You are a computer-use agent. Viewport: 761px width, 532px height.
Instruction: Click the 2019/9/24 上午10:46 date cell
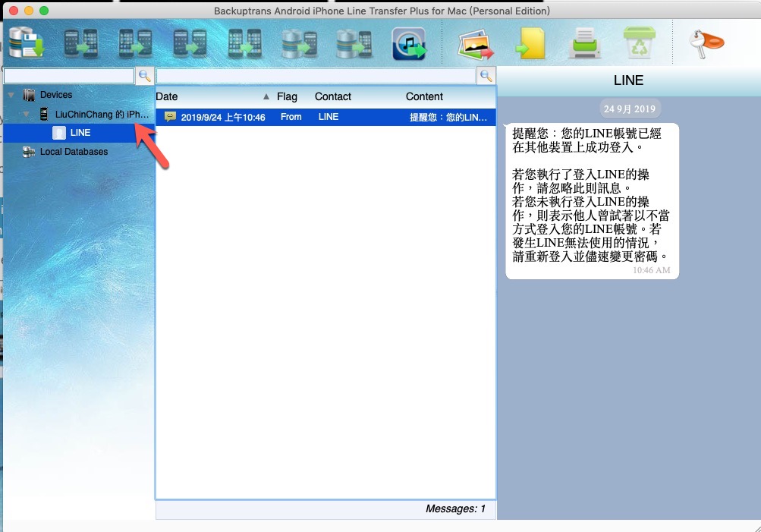(223, 117)
